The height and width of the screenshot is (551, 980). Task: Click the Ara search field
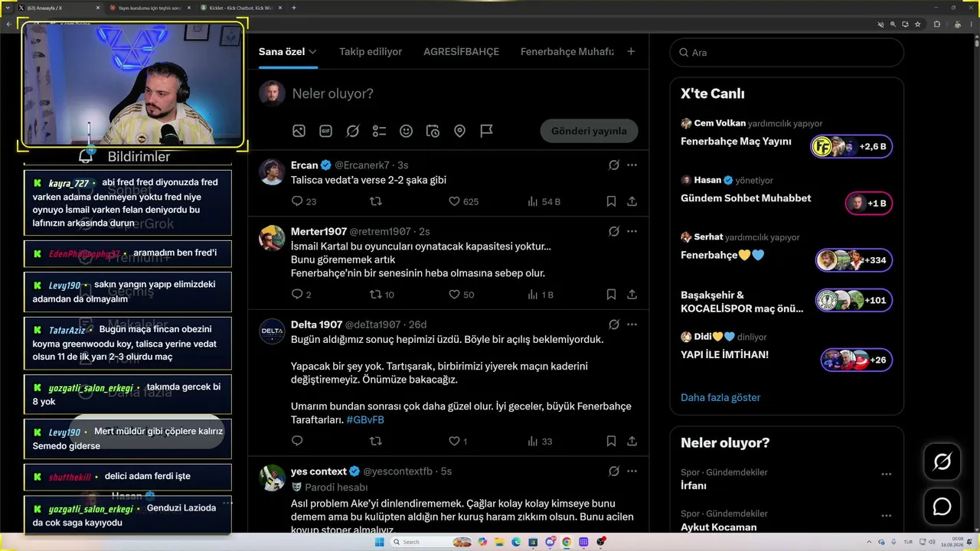tap(787, 53)
